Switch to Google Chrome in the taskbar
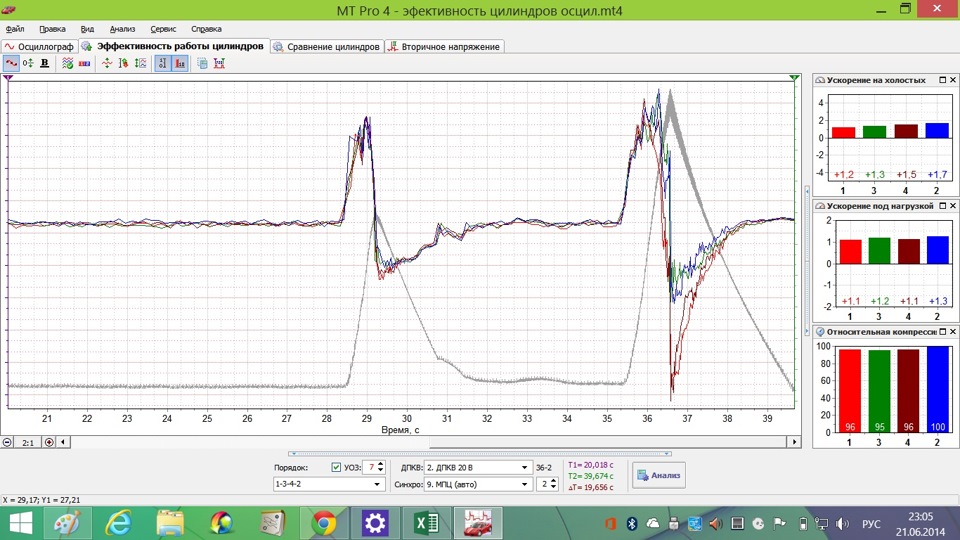Viewport: 960px width, 540px height. click(324, 523)
